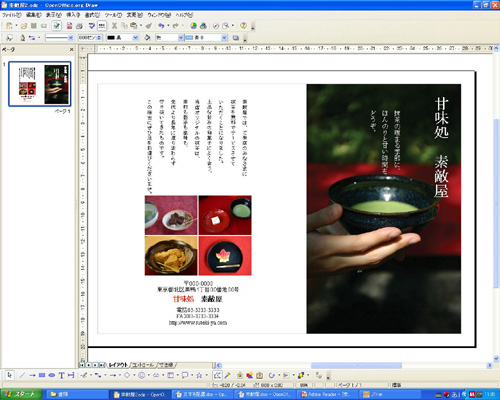Open the 編集 menu
The height and width of the screenshot is (400, 500).
(34, 15)
